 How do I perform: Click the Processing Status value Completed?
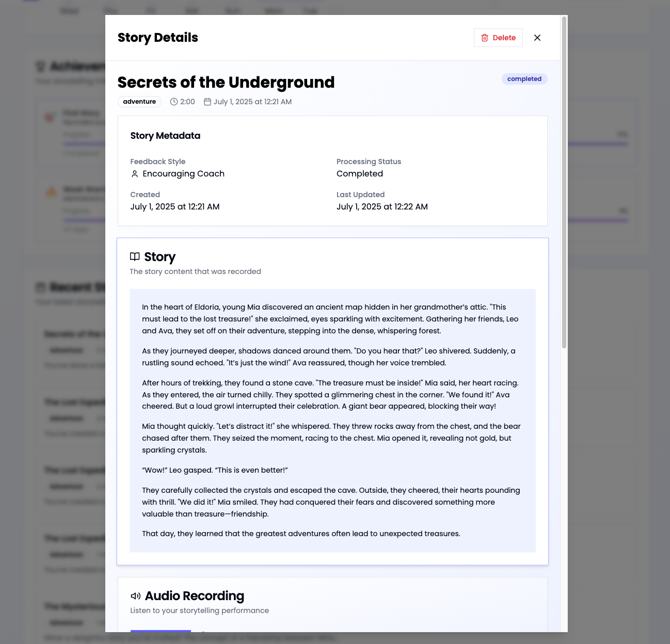coord(360,174)
